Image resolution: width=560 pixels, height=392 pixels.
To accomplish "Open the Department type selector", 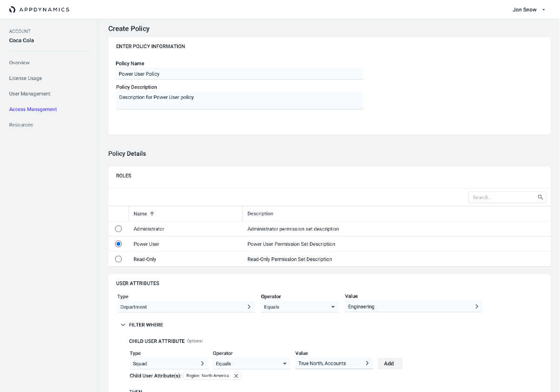I will click(186, 307).
